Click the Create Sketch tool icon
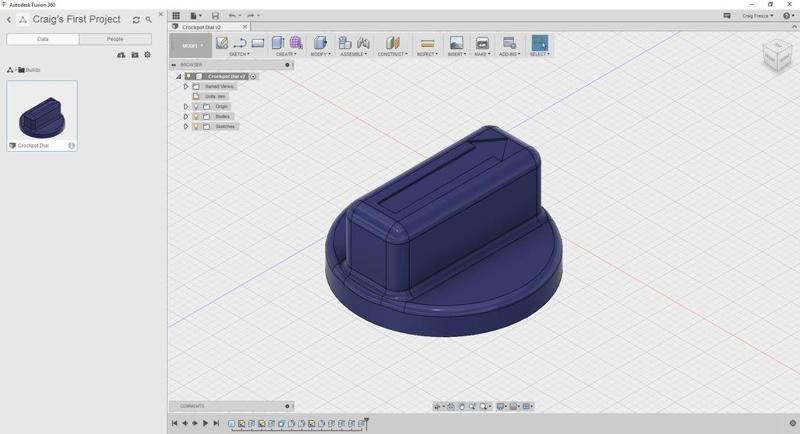The width and height of the screenshot is (800, 434). (x=222, y=43)
